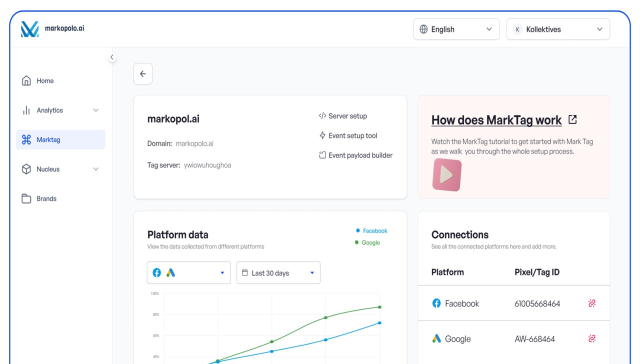Open Brands in the sidebar
Viewport: 640px width, 364px height.
pos(61,198)
